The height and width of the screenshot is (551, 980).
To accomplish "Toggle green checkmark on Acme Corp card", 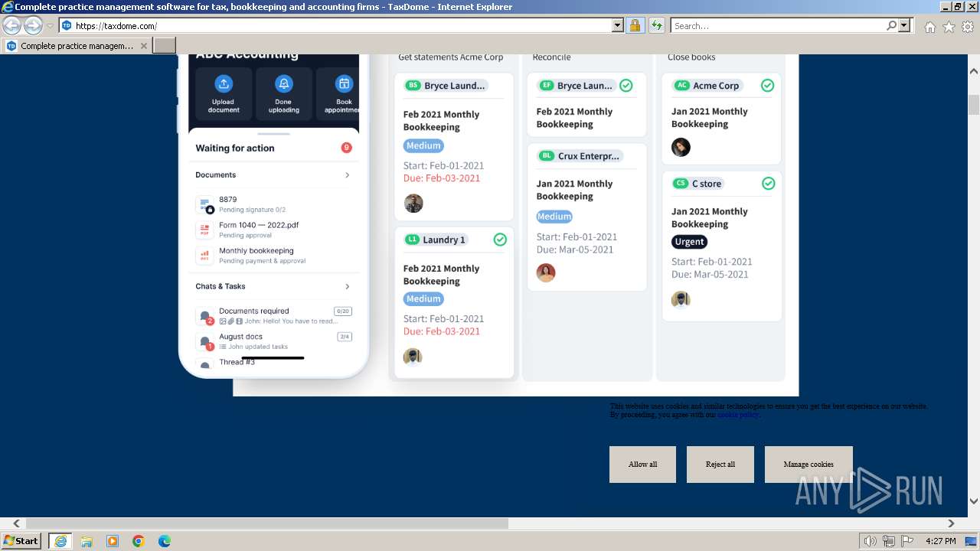I will [x=767, y=86].
